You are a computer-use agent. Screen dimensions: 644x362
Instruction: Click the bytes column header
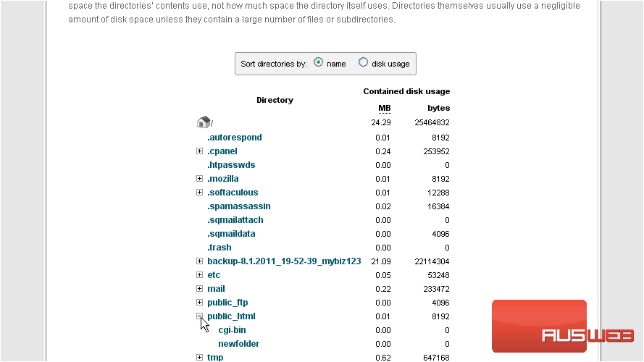point(439,108)
